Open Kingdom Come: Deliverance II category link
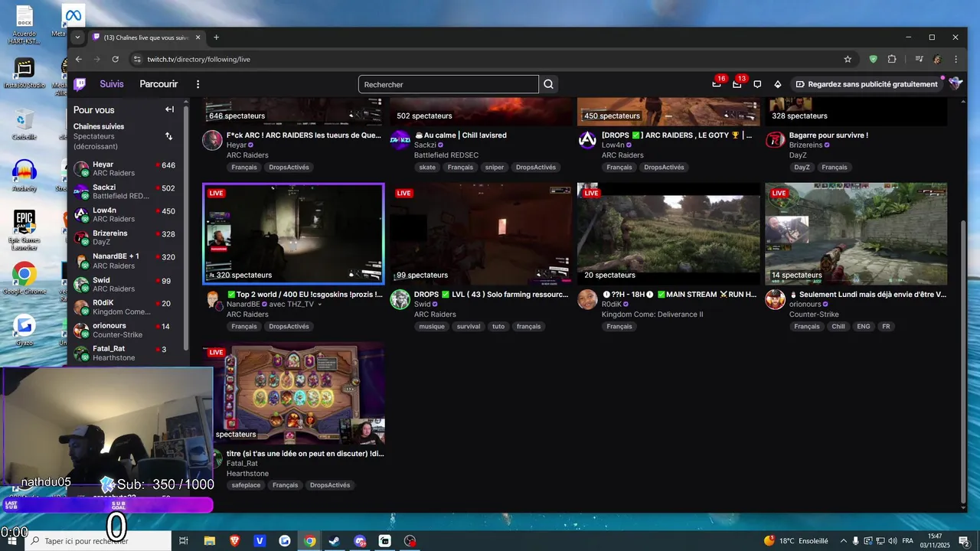This screenshot has height=551, width=980. (x=652, y=315)
